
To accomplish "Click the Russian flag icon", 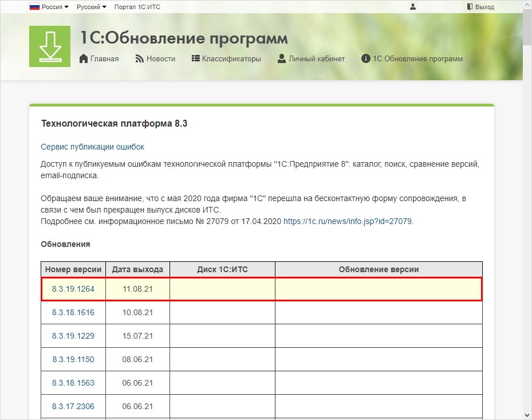I will (34, 7).
